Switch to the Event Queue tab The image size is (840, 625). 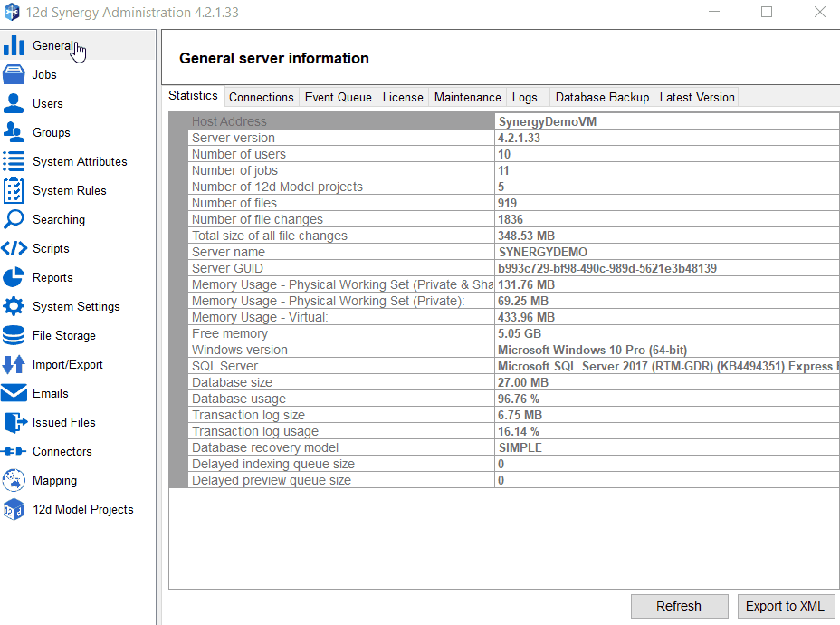tap(338, 97)
